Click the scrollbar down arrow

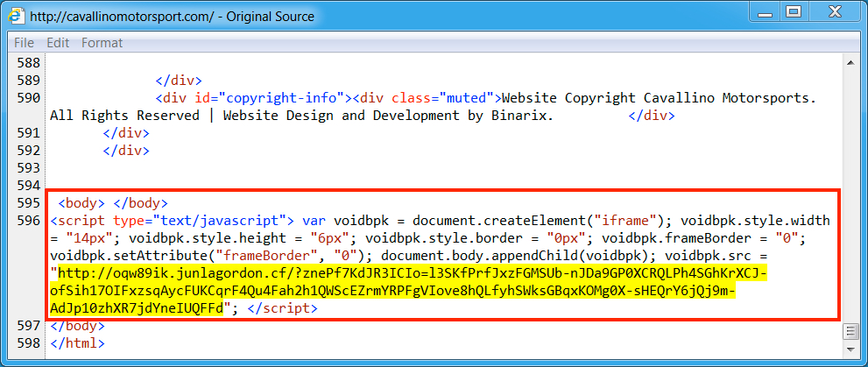(850, 349)
